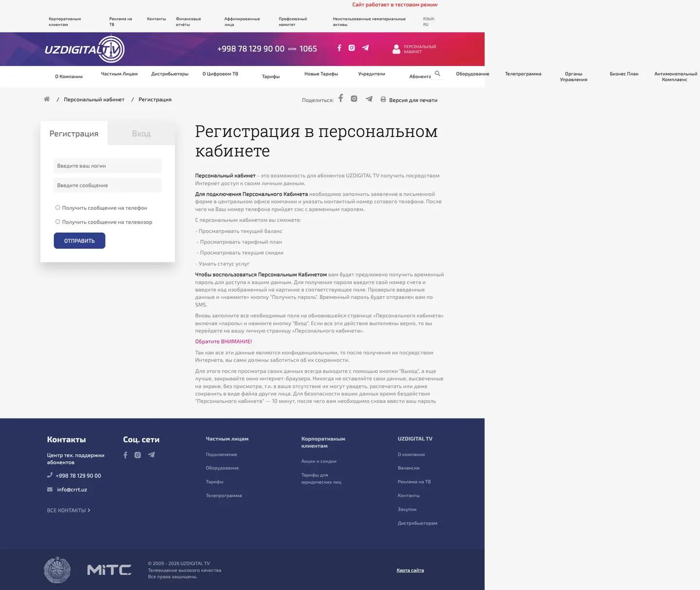The image size is (700, 590).
Task: Share page via Instagram icon next to Поделиться
Action: [354, 99]
